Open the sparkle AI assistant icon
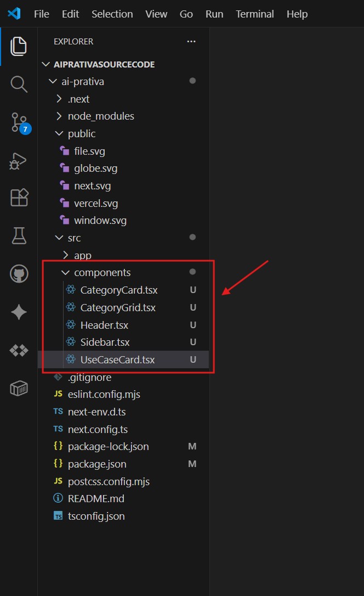Viewport: 364px width, 596px height. pos(19,312)
